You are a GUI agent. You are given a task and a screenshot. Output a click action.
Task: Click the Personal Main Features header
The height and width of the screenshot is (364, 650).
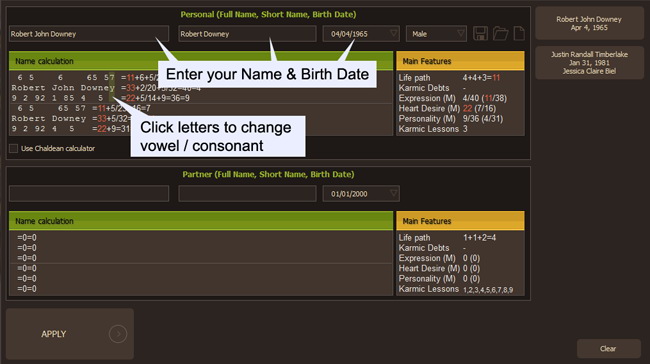[460, 61]
